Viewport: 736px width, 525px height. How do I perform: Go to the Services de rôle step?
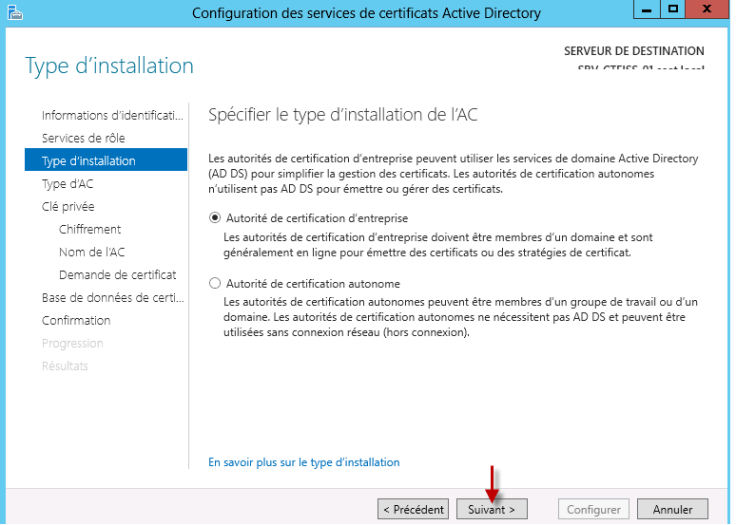click(x=83, y=138)
